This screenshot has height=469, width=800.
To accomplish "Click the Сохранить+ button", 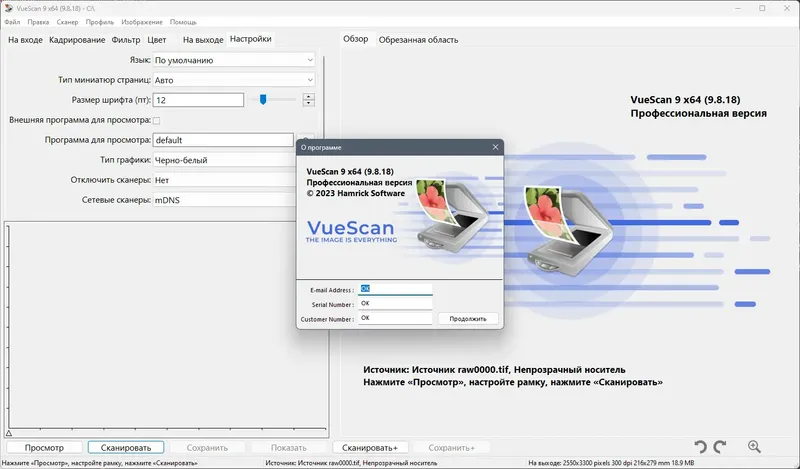I will click(x=452, y=448).
